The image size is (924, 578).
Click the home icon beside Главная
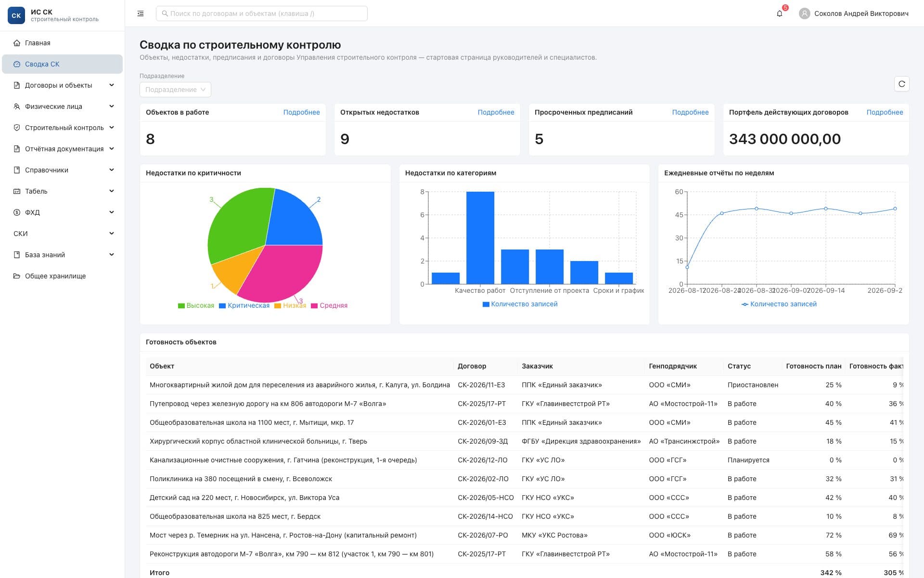17,43
